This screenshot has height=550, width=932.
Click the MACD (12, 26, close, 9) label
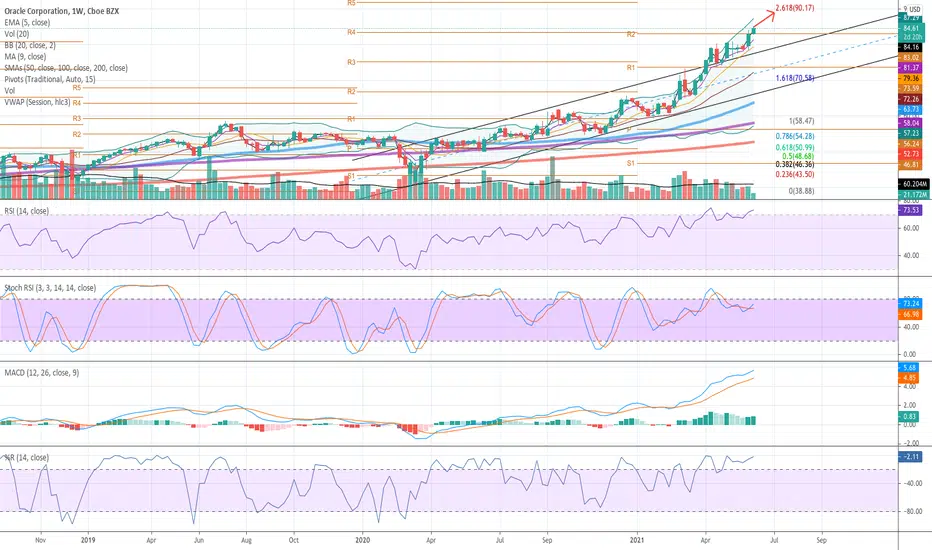[42, 373]
